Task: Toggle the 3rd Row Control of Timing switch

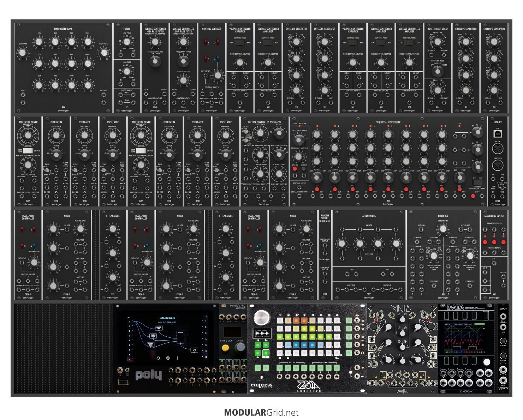Action: click(x=477, y=182)
